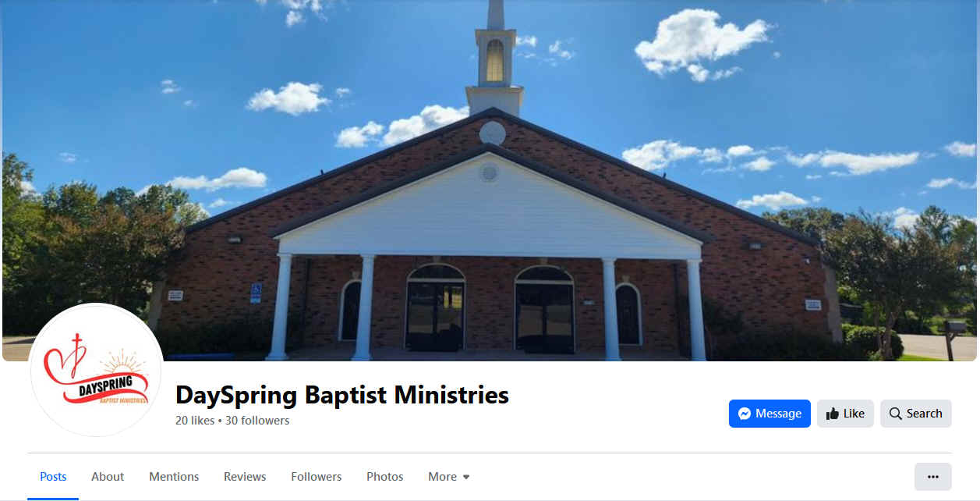View the Reviews tab
Image resolution: width=980 pixels, height=501 pixels.
click(245, 477)
